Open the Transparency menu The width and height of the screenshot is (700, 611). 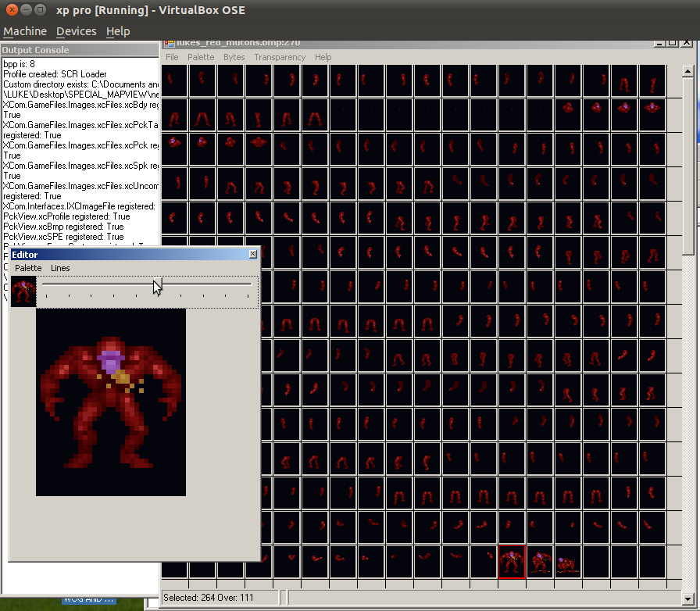280,57
